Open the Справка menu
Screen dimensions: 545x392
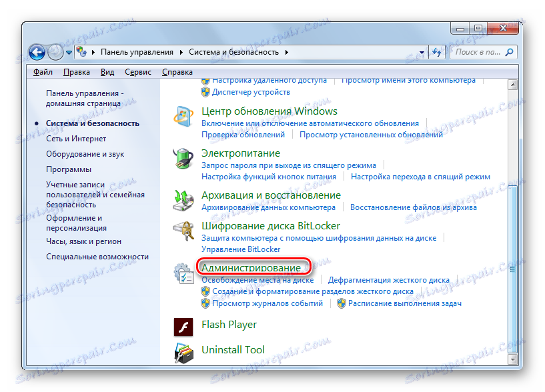click(177, 72)
